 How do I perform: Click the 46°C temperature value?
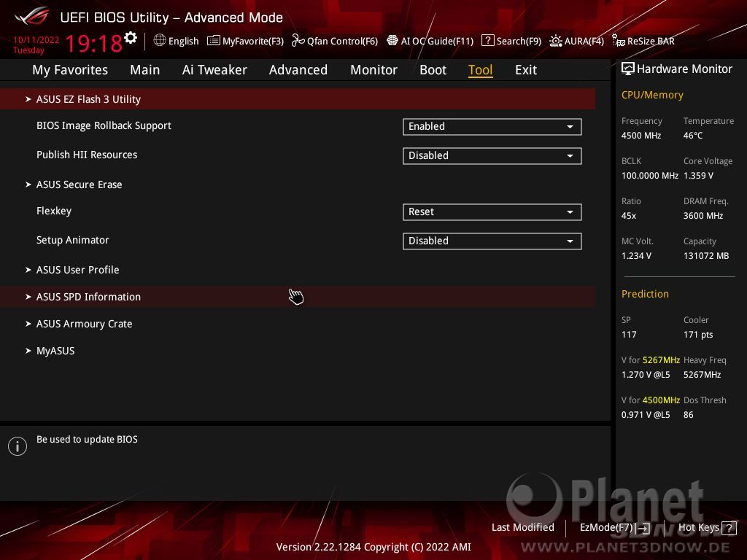click(x=693, y=136)
